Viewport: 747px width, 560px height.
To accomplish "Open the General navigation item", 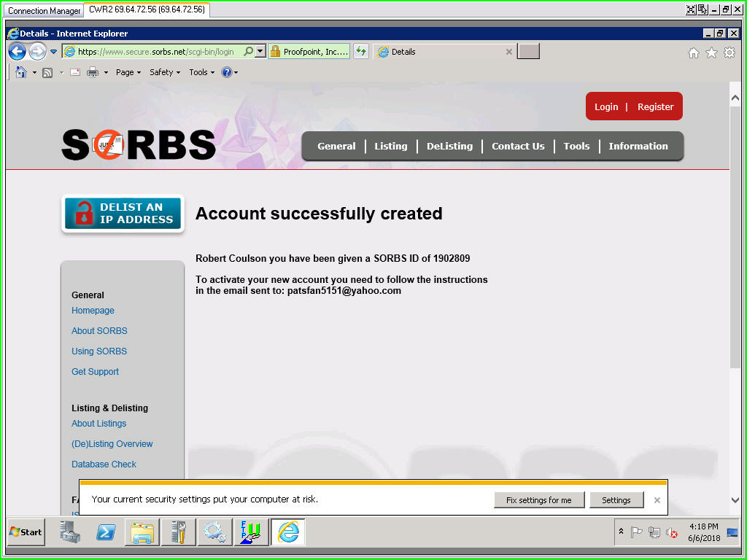I will (336, 146).
